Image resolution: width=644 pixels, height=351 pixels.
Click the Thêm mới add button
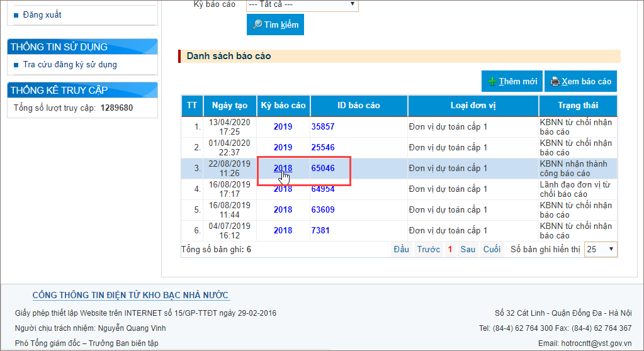pyautogui.click(x=512, y=81)
